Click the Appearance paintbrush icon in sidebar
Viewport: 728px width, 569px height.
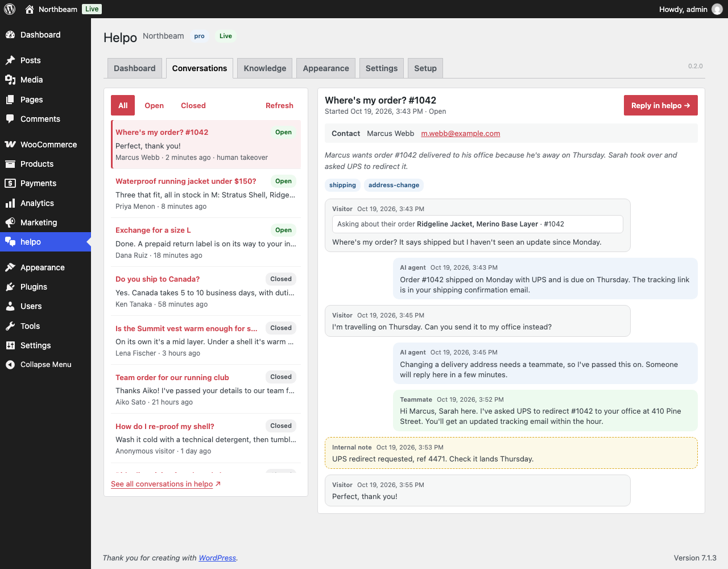click(10, 267)
